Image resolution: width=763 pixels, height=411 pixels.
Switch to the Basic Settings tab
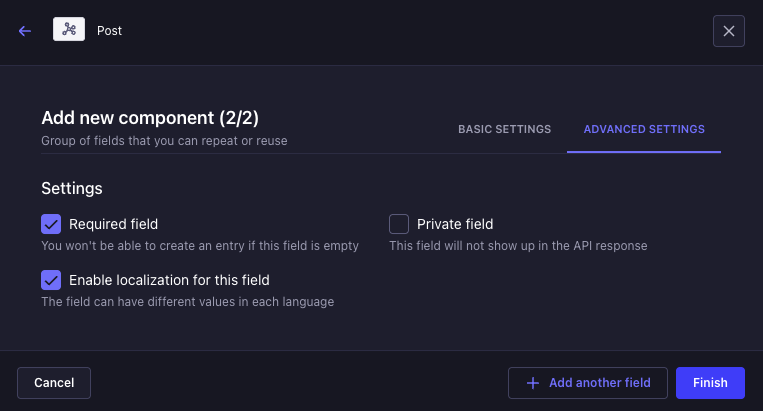click(504, 129)
